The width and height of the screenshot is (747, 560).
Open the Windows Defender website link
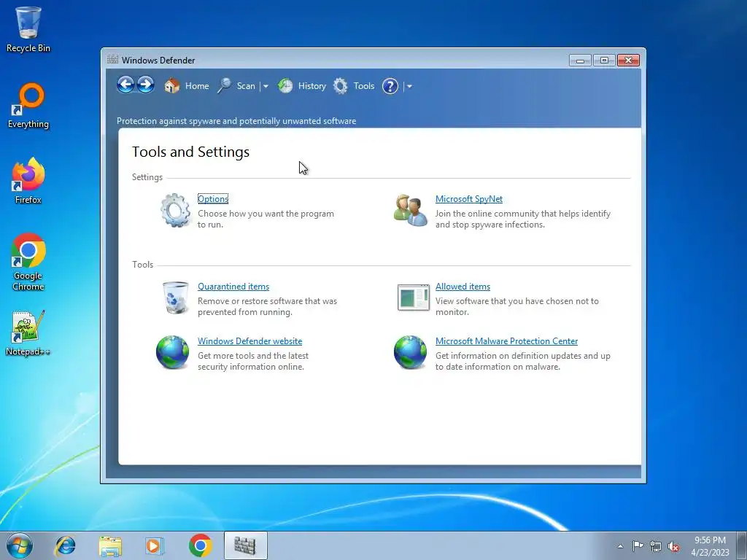click(249, 341)
